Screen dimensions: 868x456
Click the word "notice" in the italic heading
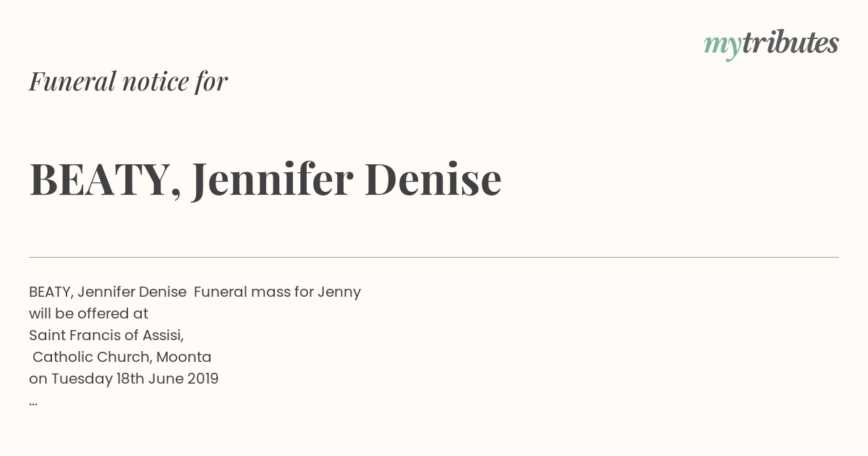coord(156,82)
